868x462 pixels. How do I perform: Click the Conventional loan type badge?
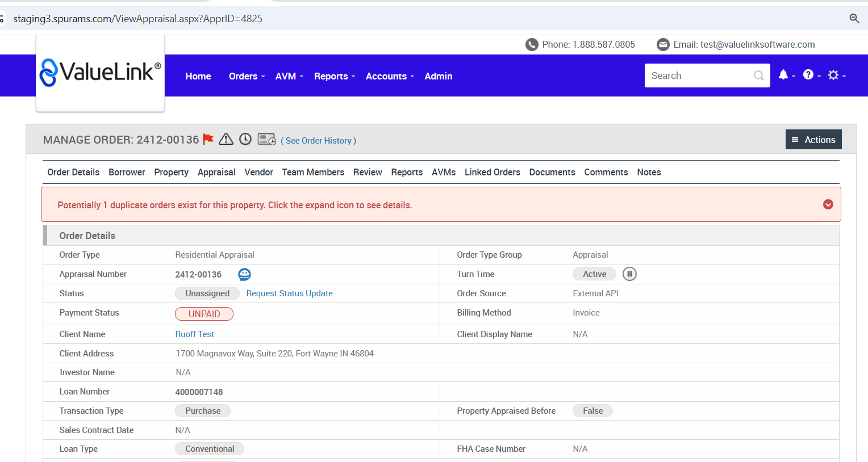pos(210,449)
